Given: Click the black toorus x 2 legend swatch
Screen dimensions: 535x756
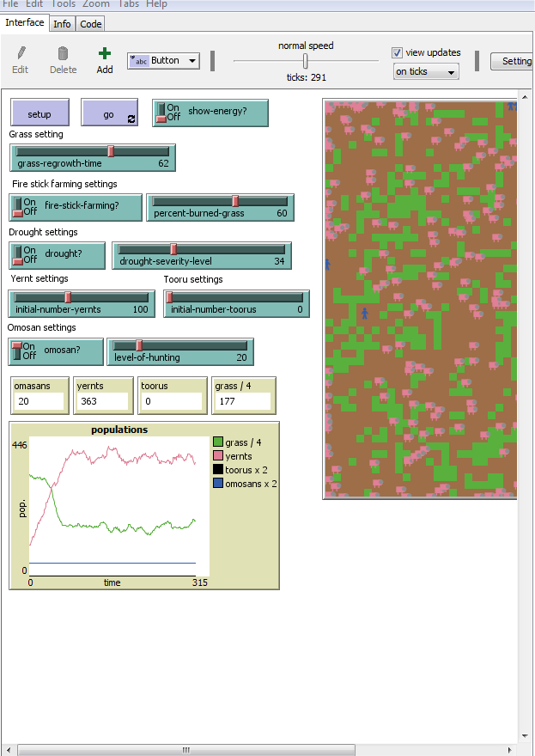Looking at the screenshot, I should click(x=218, y=470).
